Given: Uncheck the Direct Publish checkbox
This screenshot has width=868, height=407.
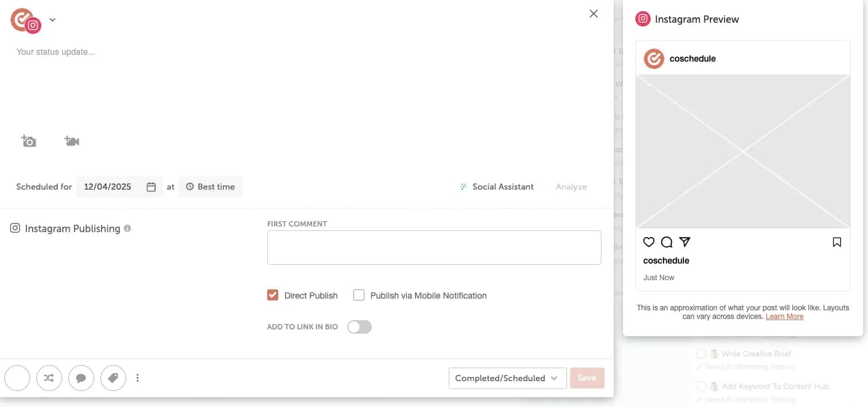Looking at the screenshot, I should click(x=273, y=295).
